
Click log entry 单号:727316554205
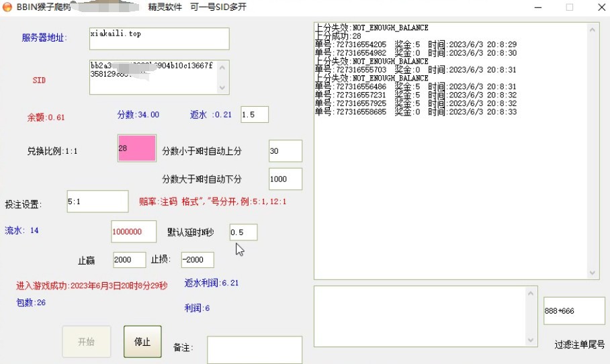tap(416, 44)
